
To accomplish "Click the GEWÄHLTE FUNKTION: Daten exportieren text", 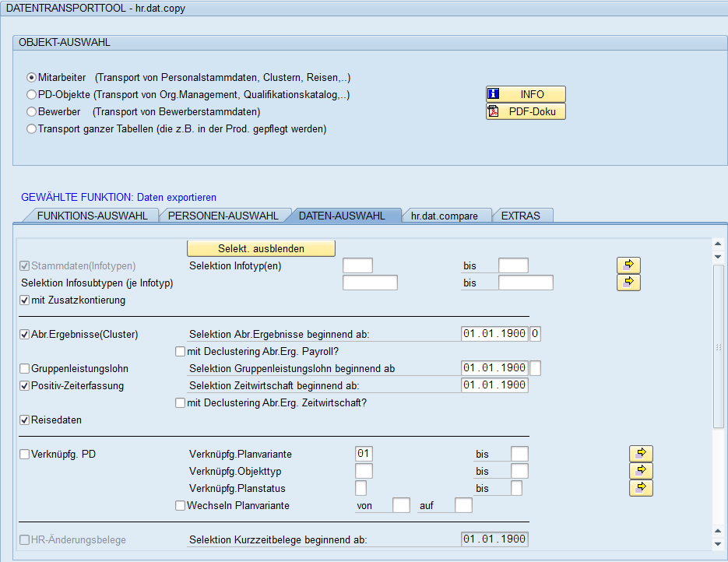I will 118,197.
